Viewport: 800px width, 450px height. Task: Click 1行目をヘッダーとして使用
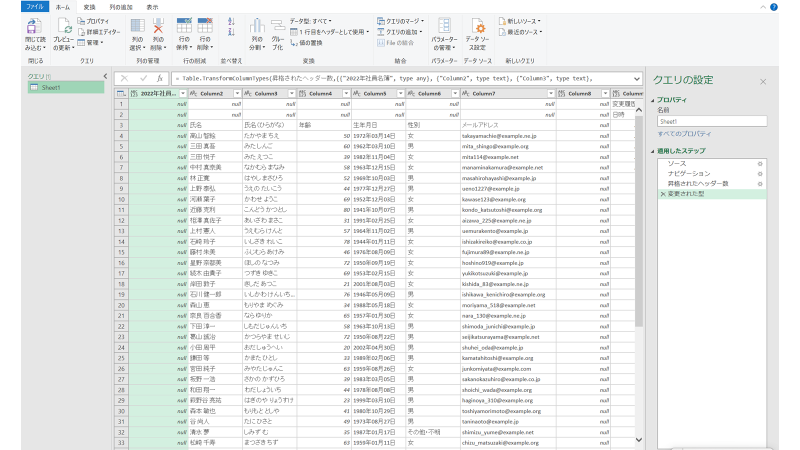pyautogui.click(x=330, y=32)
